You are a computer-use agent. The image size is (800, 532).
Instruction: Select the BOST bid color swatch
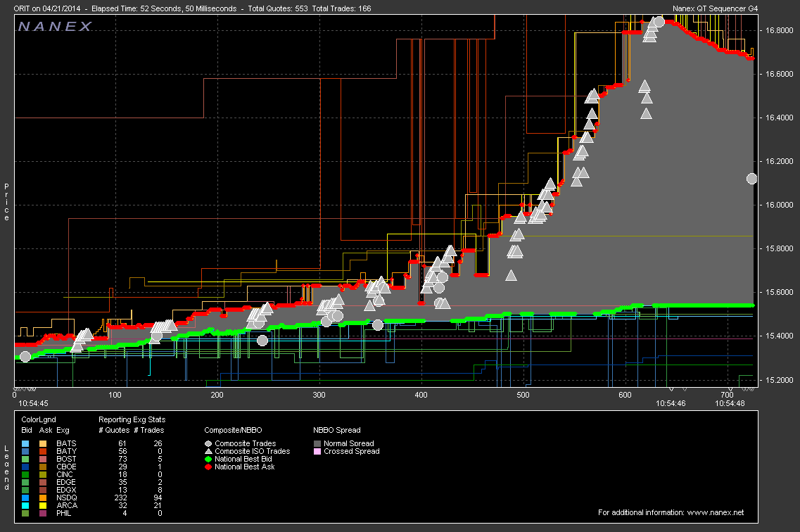point(25,459)
